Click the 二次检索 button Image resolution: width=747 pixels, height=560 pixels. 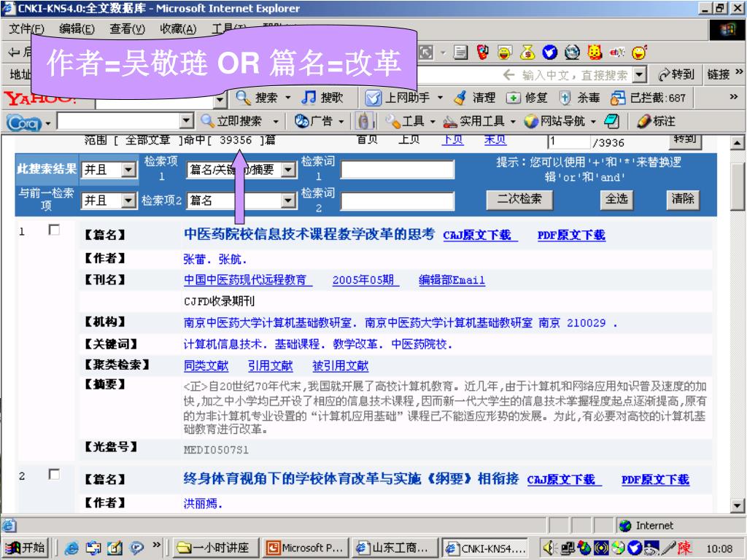pyautogui.click(x=519, y=199)
